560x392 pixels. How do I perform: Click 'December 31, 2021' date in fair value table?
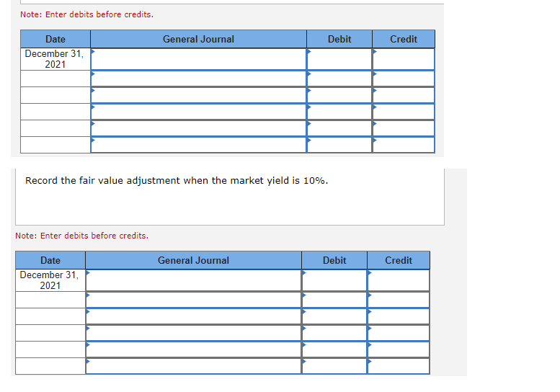coord(50,280)
